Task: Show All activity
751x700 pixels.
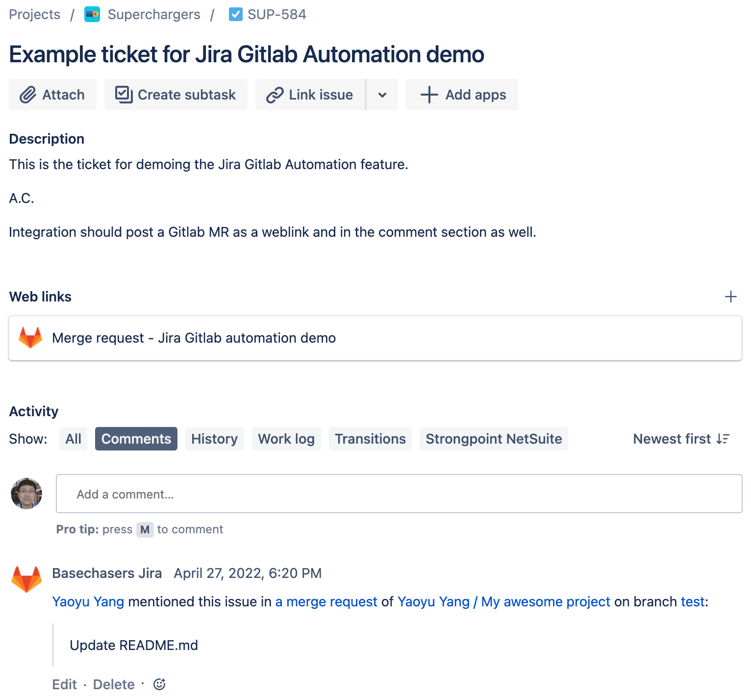Action: pos(73,439)
